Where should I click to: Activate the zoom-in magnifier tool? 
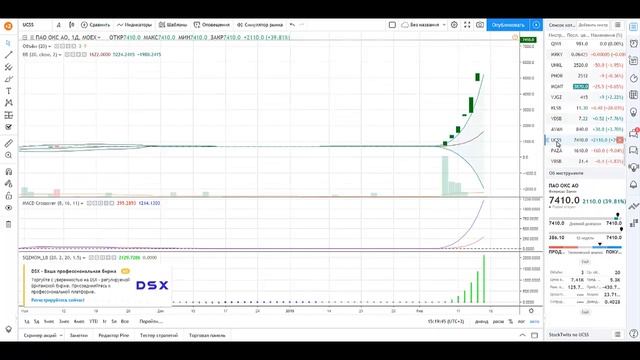(8, 156)
